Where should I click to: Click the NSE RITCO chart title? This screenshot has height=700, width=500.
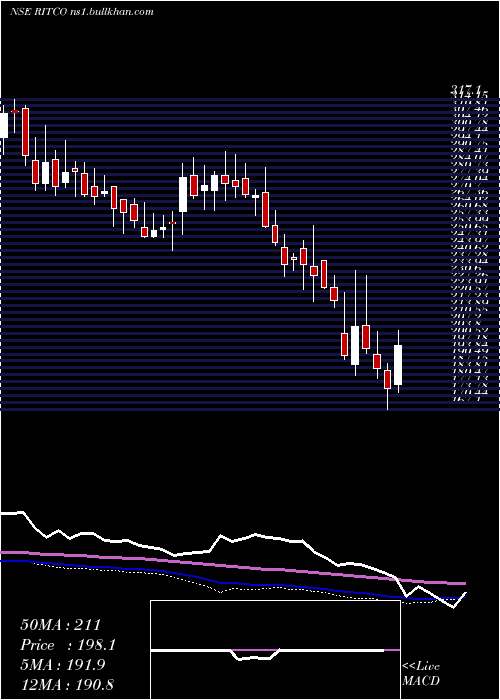click(x=39, y=12)
